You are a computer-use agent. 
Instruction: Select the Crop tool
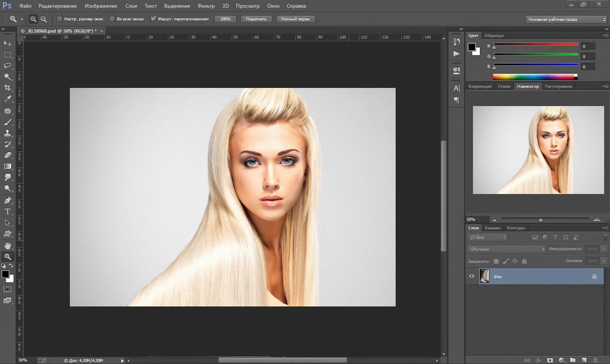7,88
